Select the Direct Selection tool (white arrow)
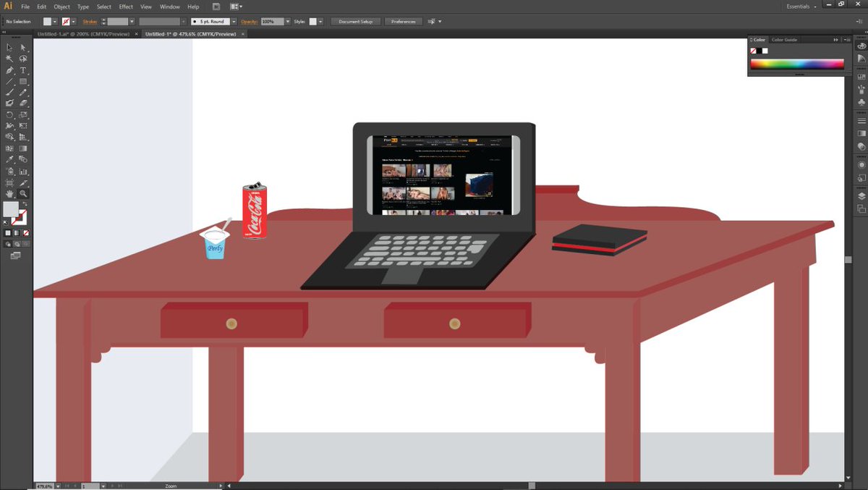 (23, 47)
